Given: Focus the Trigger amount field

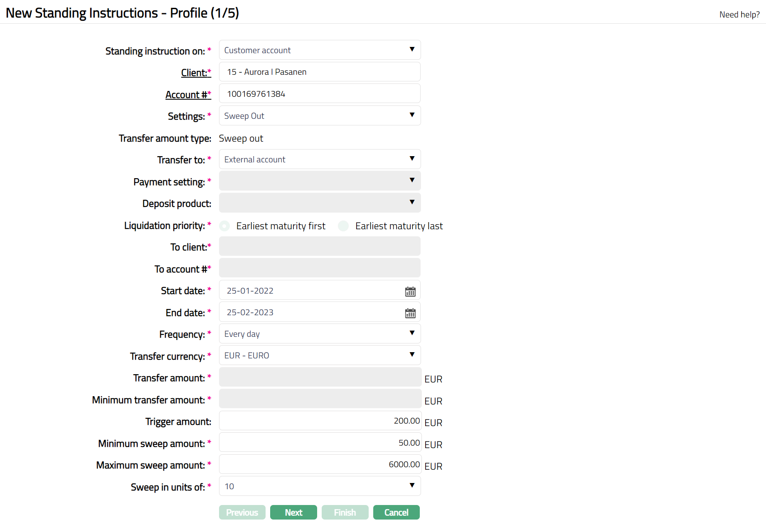Looking at the screenshot, I should tap(320, 421).
